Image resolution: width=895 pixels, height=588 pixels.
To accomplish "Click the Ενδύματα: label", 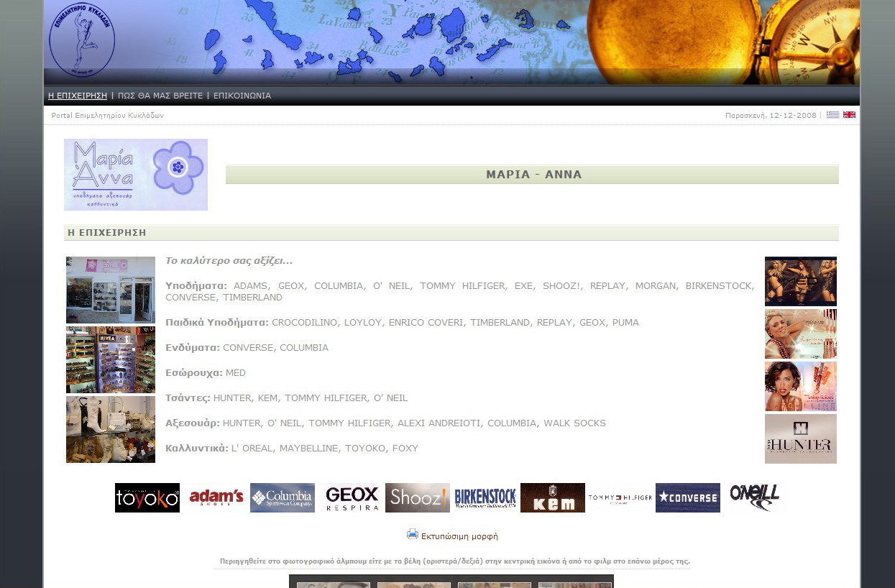I will point(193,348).
